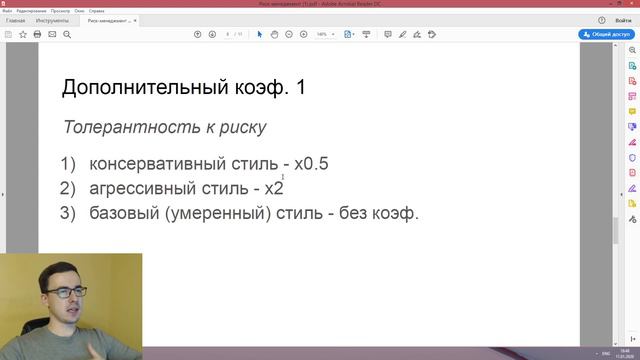Open the Справка menu
Screen dimensions: 640x360
point(97,11)
